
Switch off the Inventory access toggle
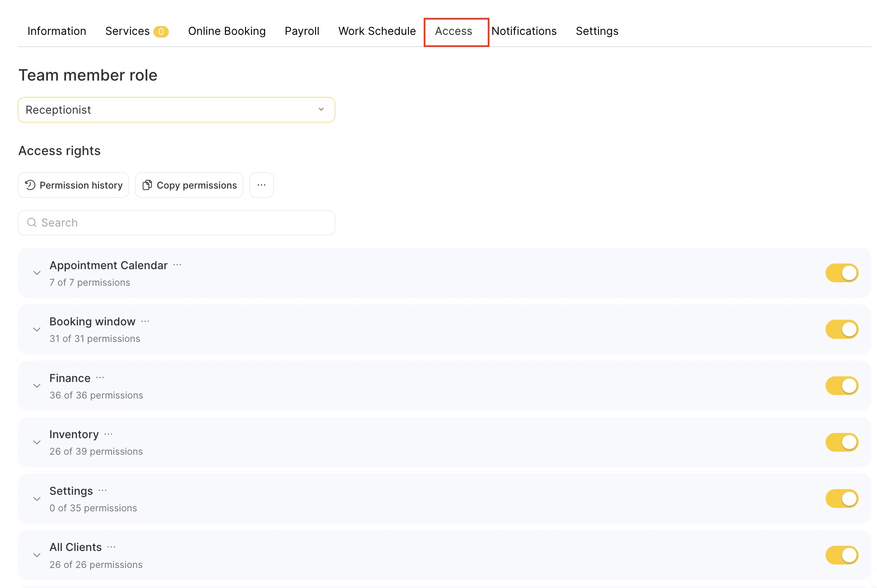[841, 442]
